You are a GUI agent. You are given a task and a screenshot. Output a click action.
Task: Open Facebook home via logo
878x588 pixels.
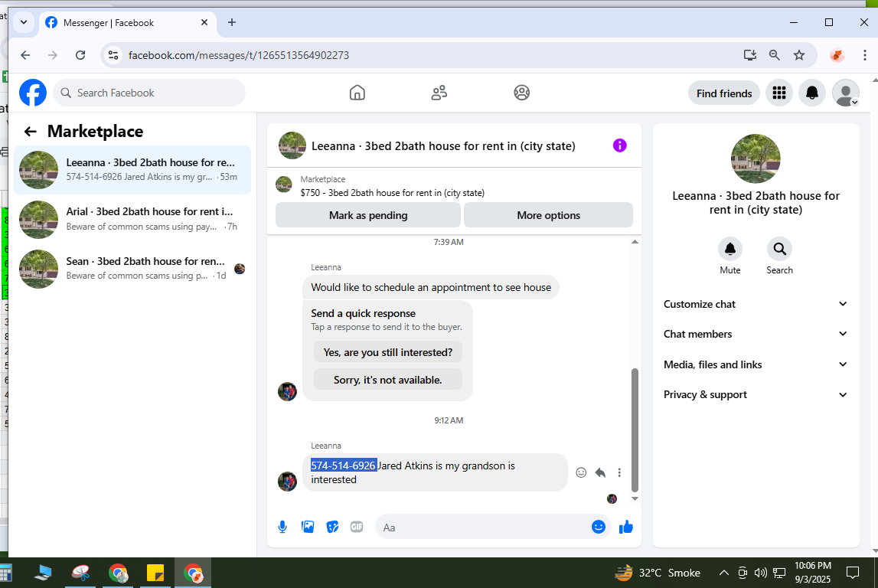coord(33,93)
